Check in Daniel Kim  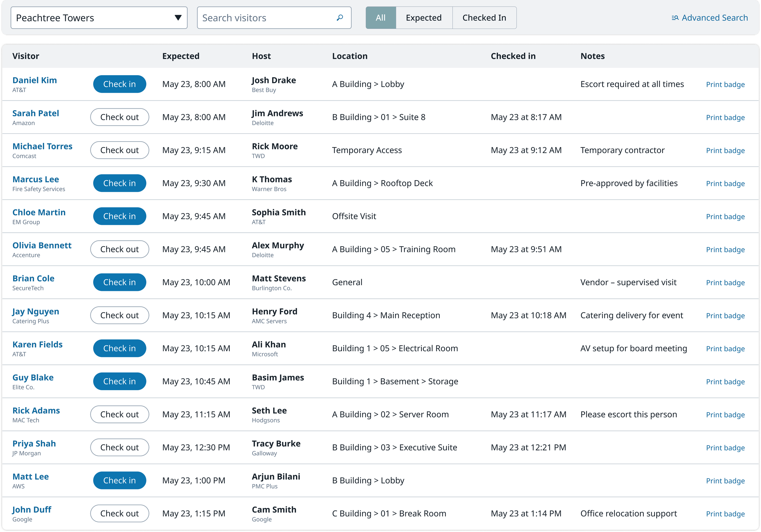point(119,84)
